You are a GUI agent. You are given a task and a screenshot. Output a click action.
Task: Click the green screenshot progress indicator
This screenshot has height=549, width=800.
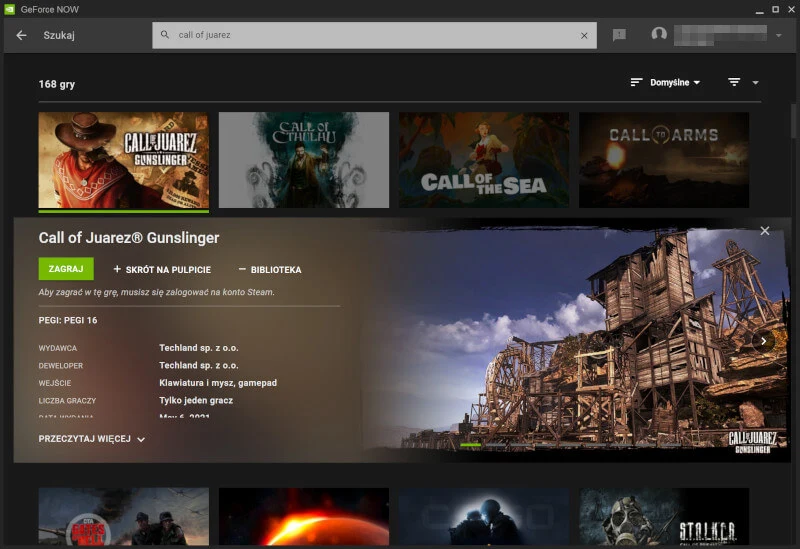(x=470, y=445)
